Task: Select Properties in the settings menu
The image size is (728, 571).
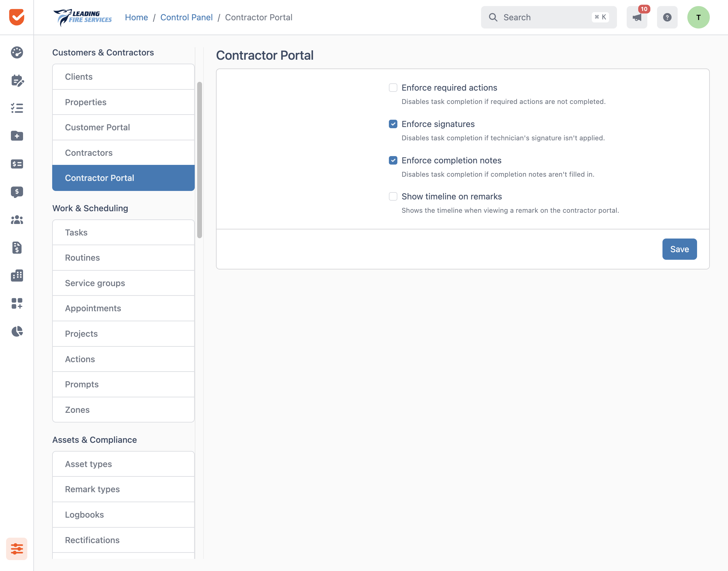Action: tap(123, 102)
